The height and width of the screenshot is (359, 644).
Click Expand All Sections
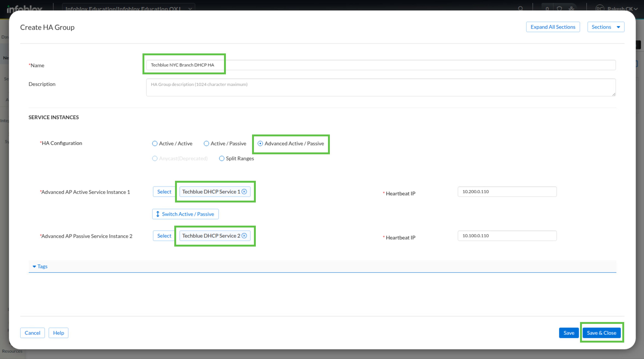(x=553, y=27)
